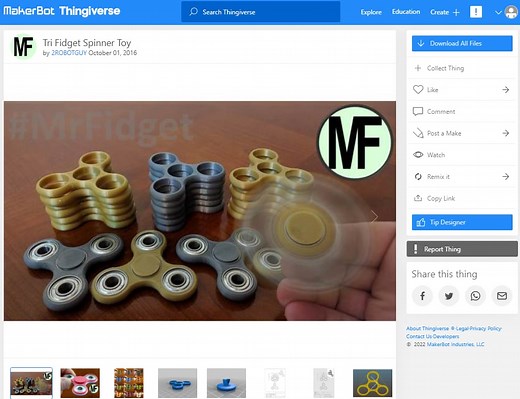The width and height of the screenshot is (520, 399).
Task: Click the Like label text
Action: [433, 90]
